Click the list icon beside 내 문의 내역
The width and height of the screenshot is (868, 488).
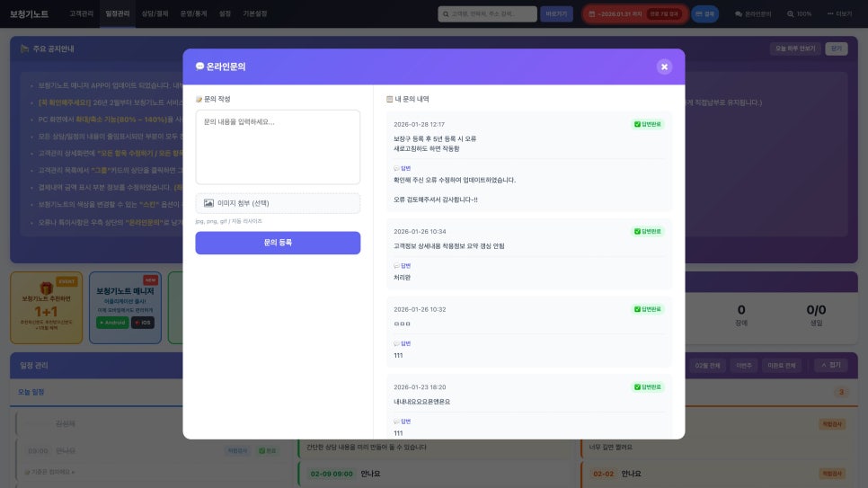point(389,99)
